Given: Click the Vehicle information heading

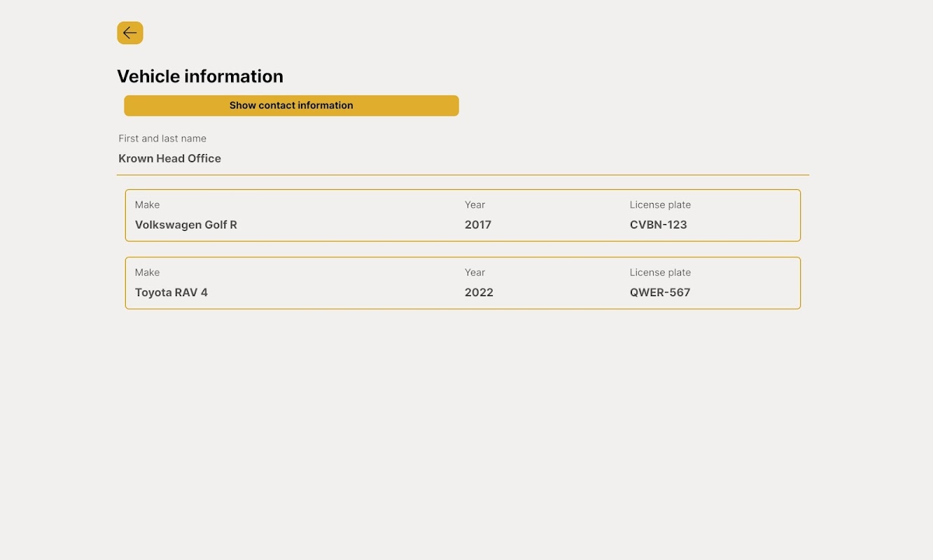Looking at the screenshot, I should [x=200, y=76].
